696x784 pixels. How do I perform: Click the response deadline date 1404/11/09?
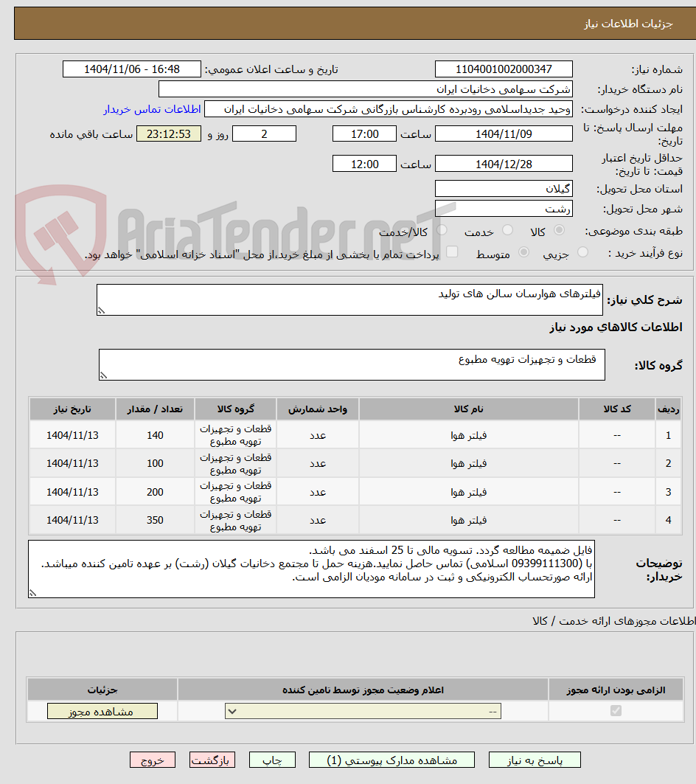pos(504,134)
